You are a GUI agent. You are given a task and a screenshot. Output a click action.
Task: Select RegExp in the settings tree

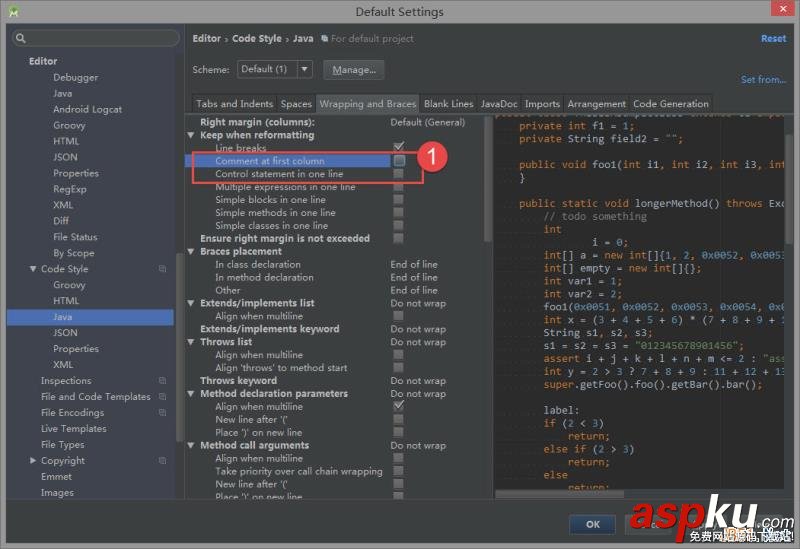[69, 189]
